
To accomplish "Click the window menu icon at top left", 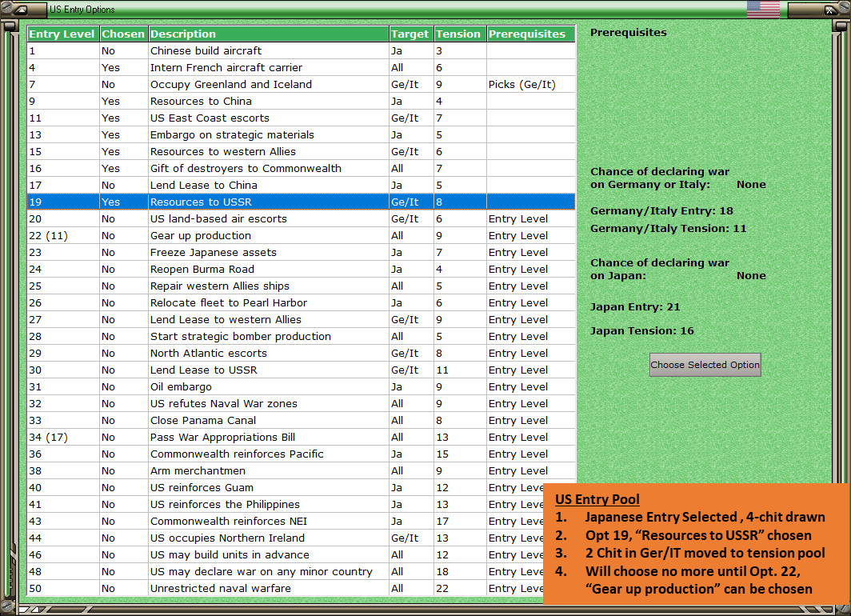I will click(20, 10).
